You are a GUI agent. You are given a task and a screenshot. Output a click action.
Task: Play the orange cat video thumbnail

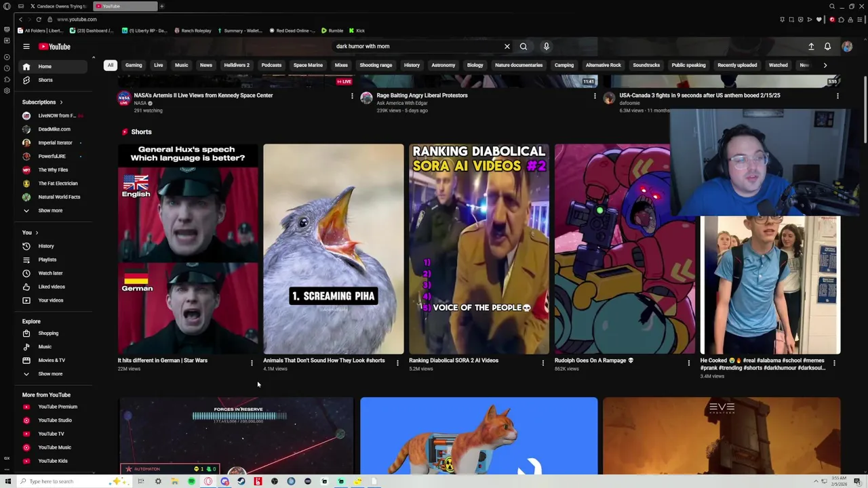479,435
